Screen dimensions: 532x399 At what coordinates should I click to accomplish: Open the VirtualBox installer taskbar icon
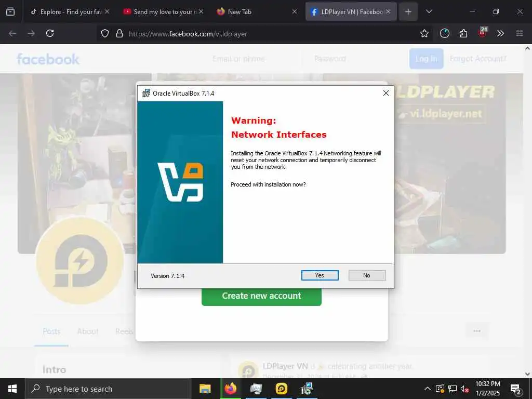307,389
